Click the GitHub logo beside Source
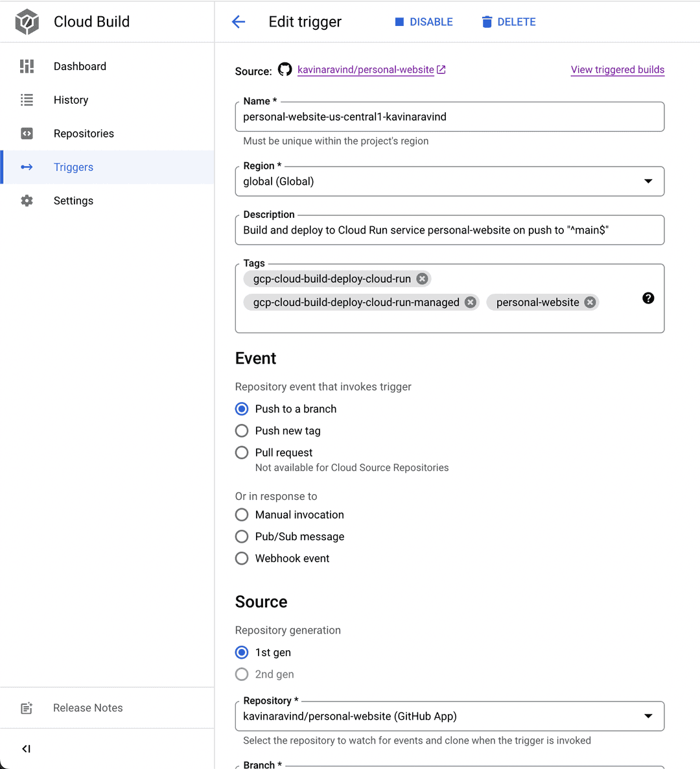 coord(285,69)
